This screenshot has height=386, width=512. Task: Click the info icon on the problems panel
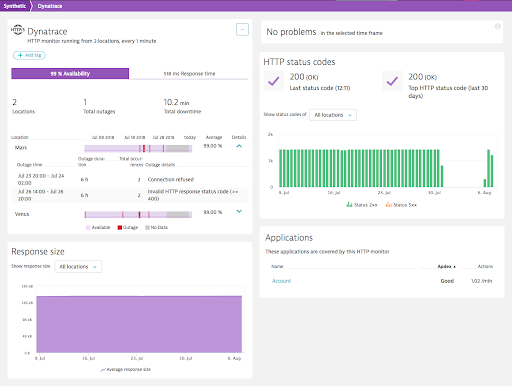pyautogui.click(x=497, y=26)
